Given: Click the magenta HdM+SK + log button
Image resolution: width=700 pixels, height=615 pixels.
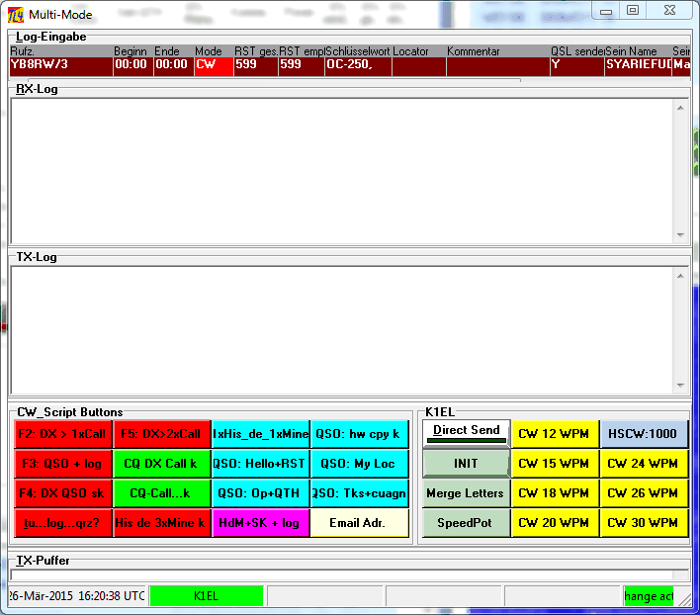Looking at the screenshot, I should [260, 523].
